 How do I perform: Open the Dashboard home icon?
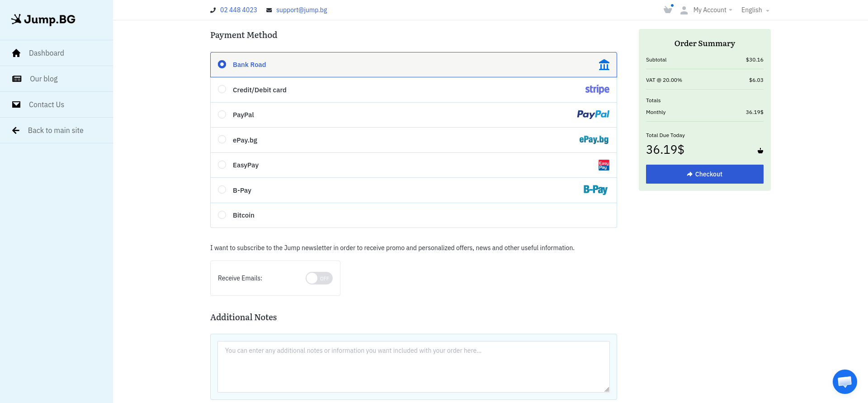coord(16,53)
